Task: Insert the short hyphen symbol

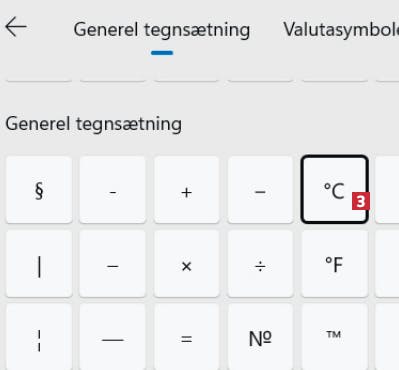Action: click(113, 190)
